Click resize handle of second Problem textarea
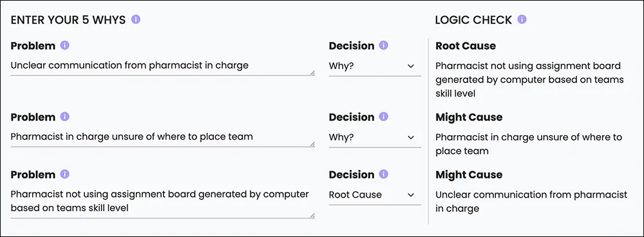Viewport: 644px width, 237px height. click(312, 144)
